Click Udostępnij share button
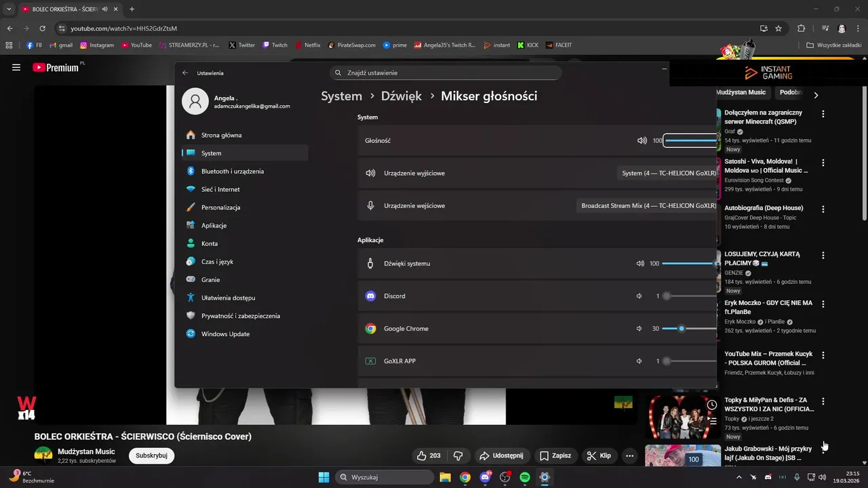 click(x=501, y=455)
